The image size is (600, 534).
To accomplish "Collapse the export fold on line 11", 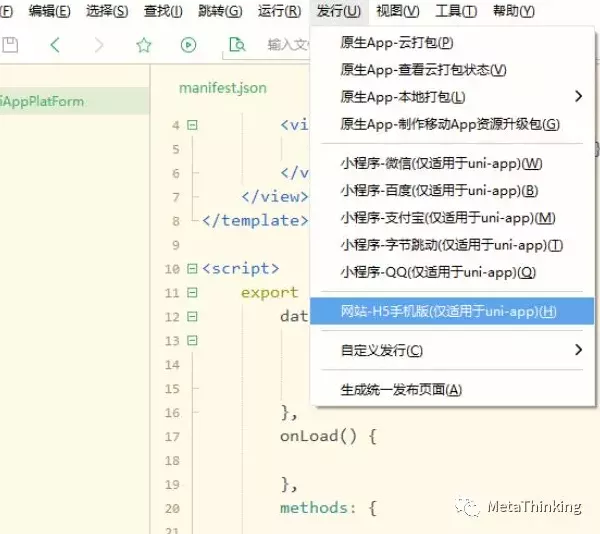I will (192, 293).
